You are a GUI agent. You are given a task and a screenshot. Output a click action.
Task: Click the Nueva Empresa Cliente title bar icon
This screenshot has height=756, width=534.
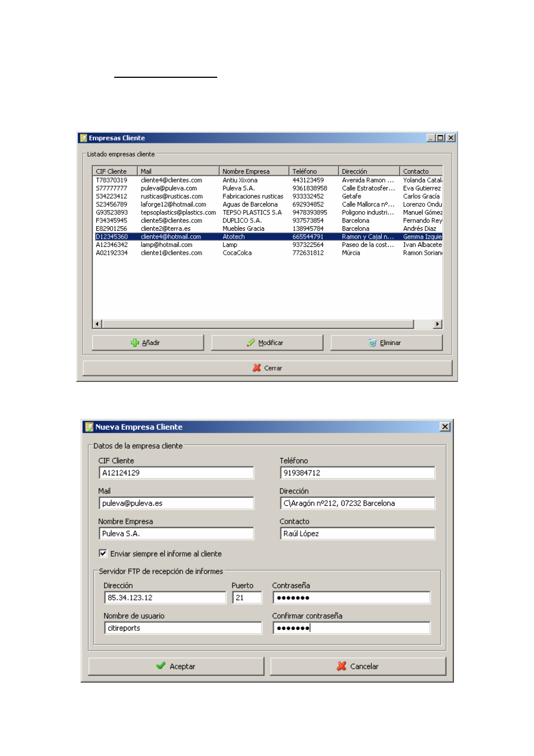pos(89,427)
